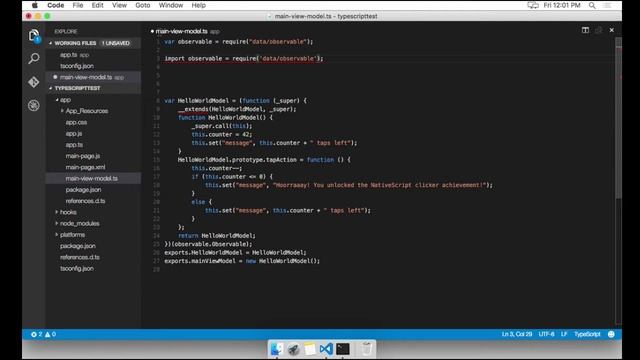Collapse the app folder

tap(57, 100)
